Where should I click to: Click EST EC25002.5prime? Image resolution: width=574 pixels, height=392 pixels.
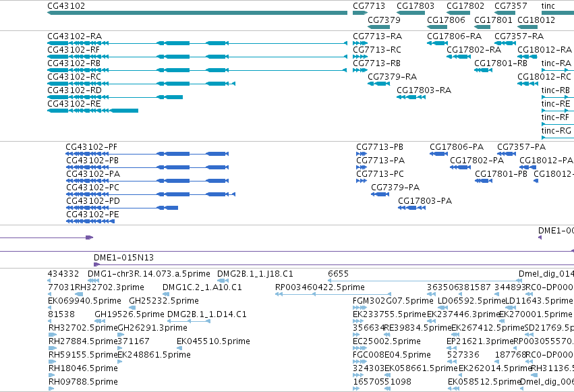tap(360, 348)
